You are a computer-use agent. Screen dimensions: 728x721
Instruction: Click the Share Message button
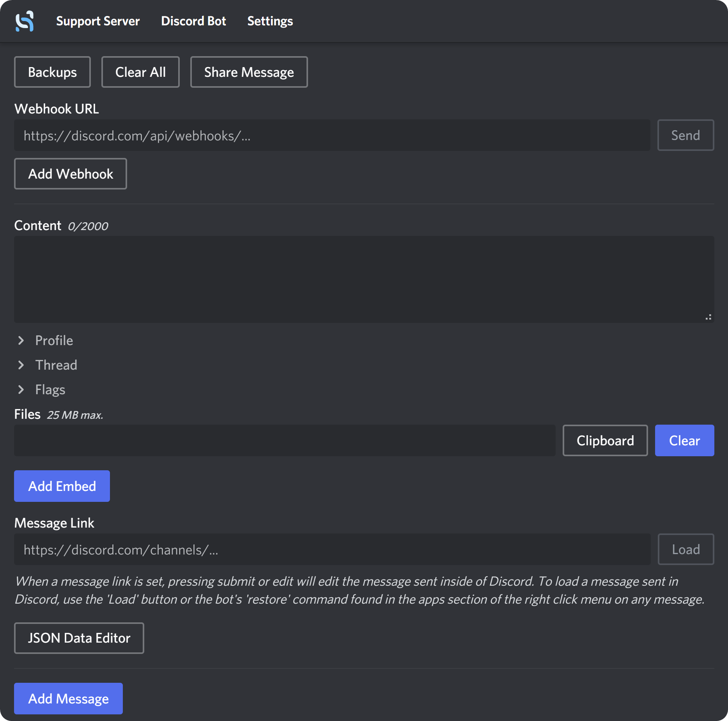(249, 72)
